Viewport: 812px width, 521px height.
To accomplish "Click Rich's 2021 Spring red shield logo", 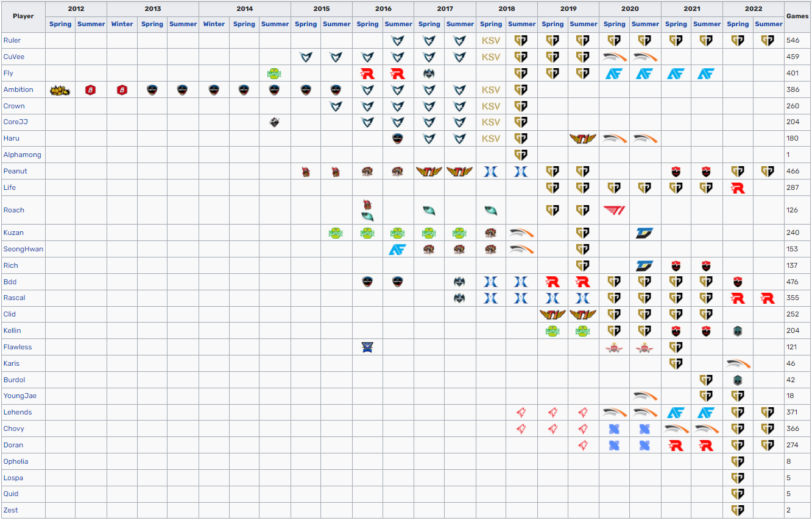I will 676,265.
